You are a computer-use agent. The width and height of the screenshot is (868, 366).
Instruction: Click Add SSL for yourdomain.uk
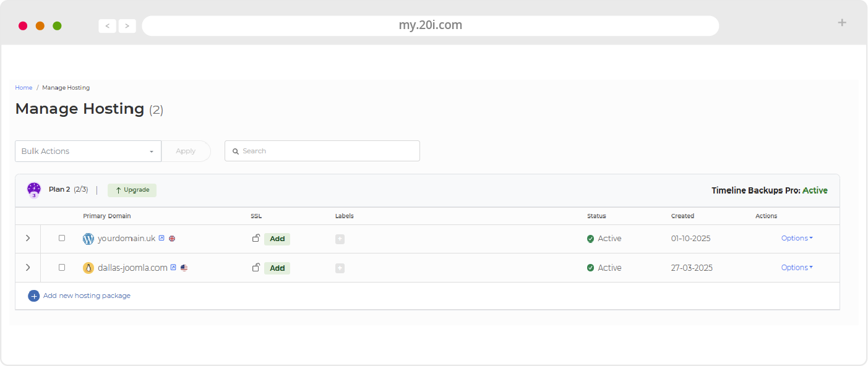tap(277, 239)
